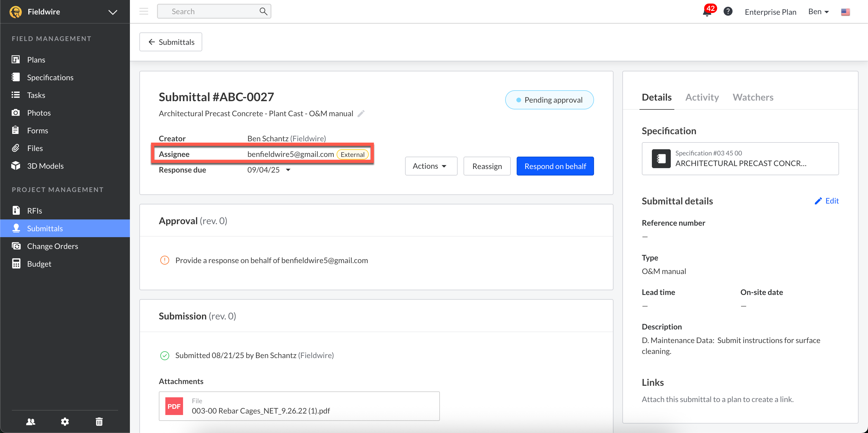The width and height of the screenshot is (868, 433).
Task: Expand the Response due date dropdown
Action: (x=288, y=170)
